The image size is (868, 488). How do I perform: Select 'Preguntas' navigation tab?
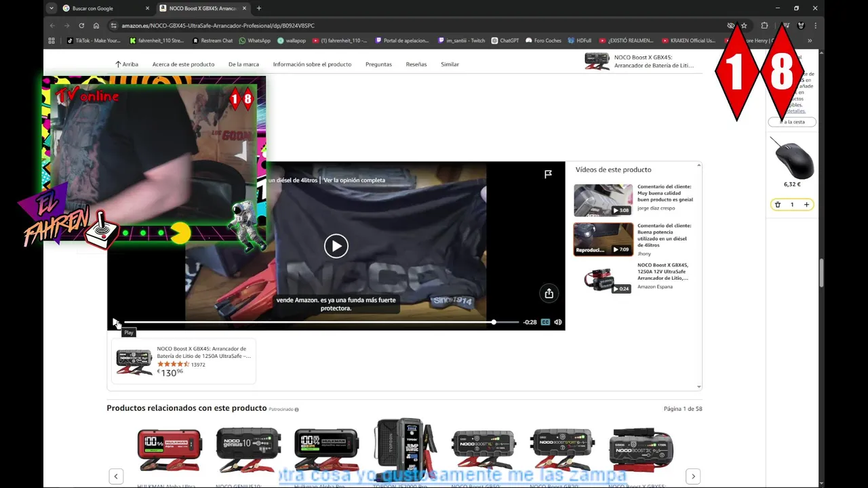(x=378, y=64)
